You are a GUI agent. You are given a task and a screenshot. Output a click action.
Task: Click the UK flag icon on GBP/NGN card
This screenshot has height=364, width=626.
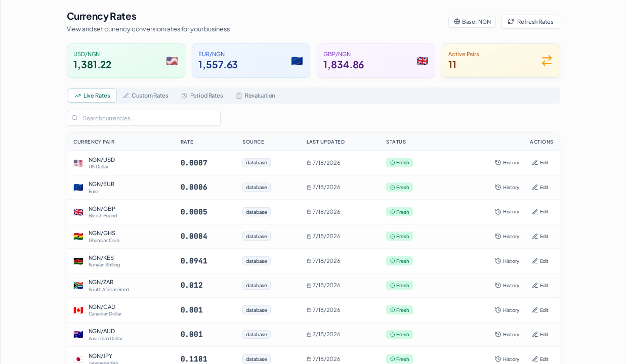pos(422,61)
